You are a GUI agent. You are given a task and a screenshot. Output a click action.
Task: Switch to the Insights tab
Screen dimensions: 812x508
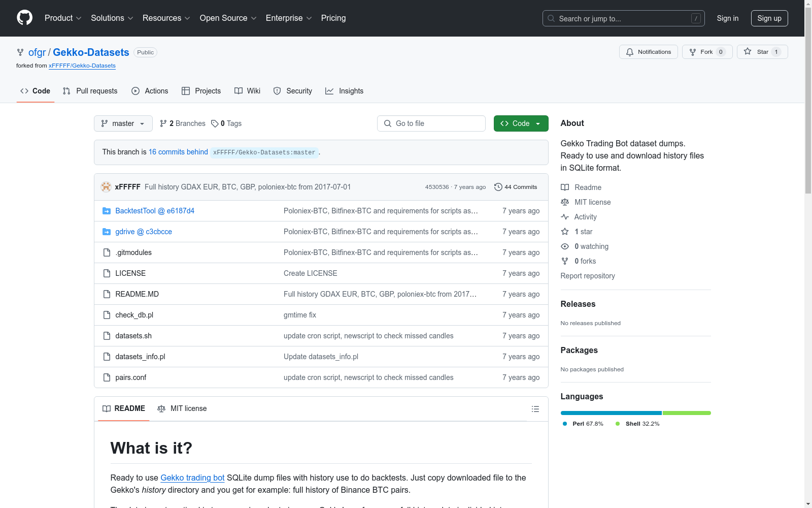[345, 91]
